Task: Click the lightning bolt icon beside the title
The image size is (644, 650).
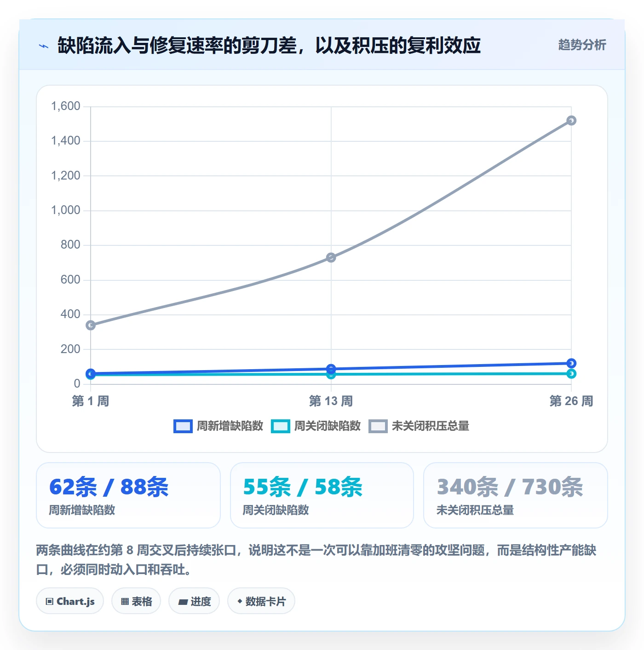Action: tap(44, 46)
